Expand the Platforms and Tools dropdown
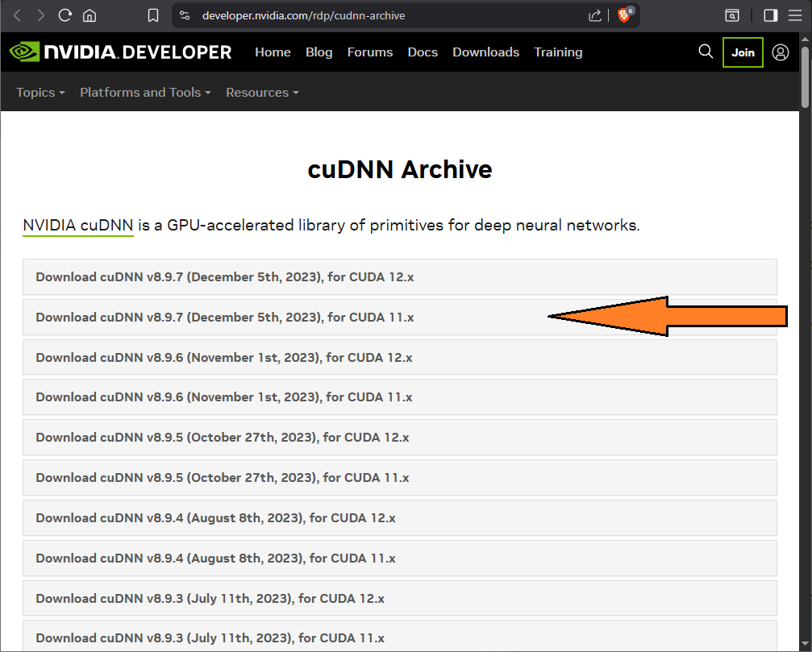 pos(145,92)
